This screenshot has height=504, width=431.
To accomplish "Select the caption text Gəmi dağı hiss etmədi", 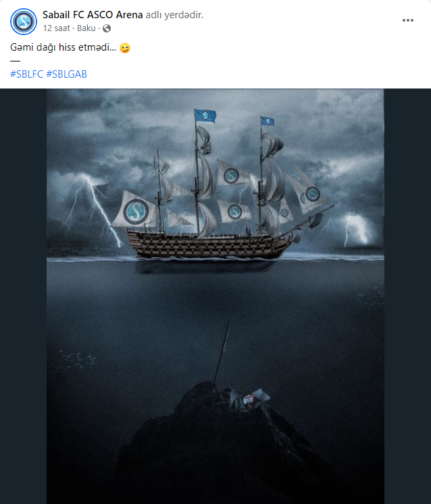I will click(x=63, y=47).
